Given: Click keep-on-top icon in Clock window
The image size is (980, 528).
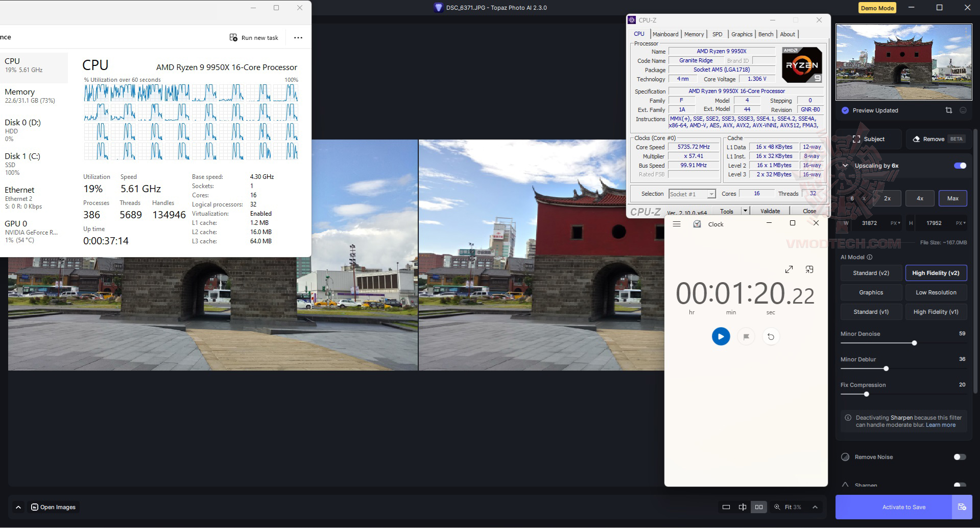Looking at the screenshot, I should coord(809,269).
